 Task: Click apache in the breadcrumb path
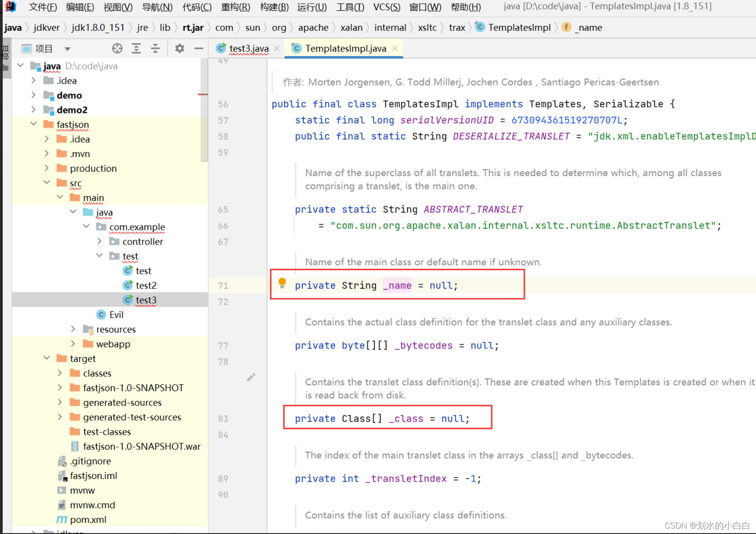point(313,27)
